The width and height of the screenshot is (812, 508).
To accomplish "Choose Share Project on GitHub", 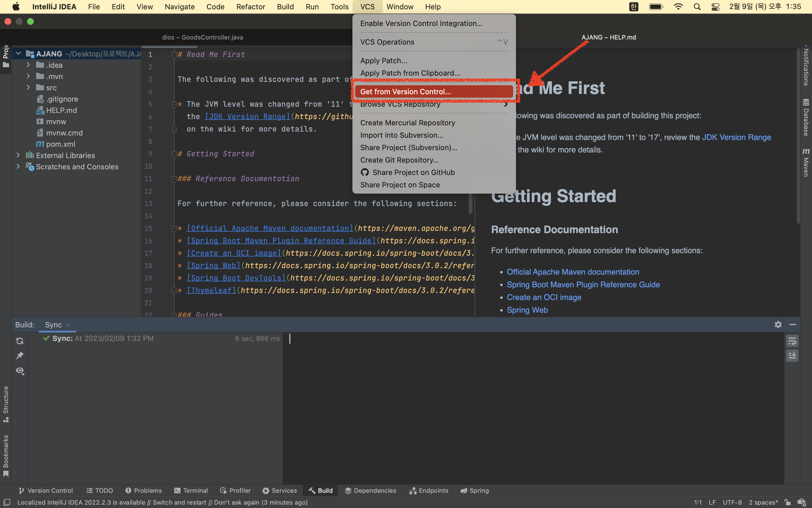I will 434,172.
